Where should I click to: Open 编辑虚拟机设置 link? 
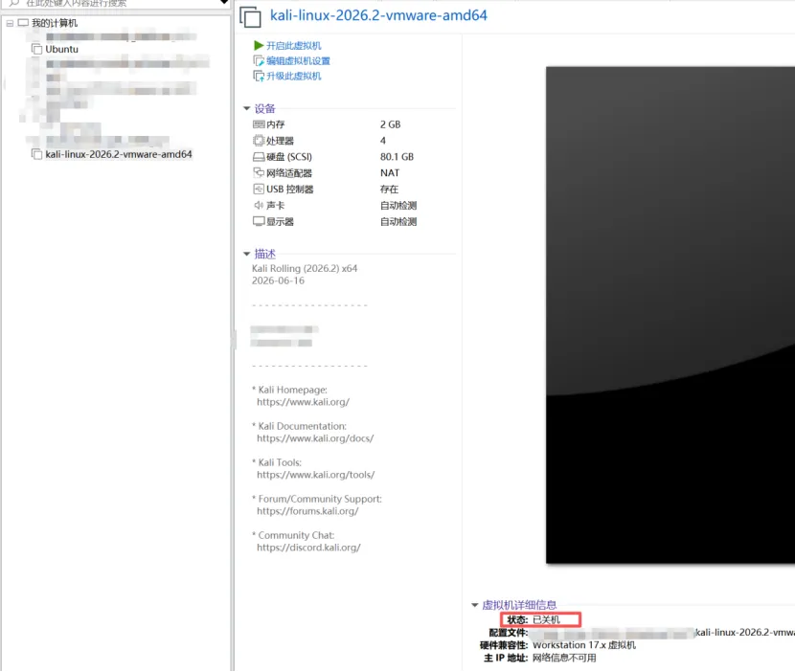[298, 61]
